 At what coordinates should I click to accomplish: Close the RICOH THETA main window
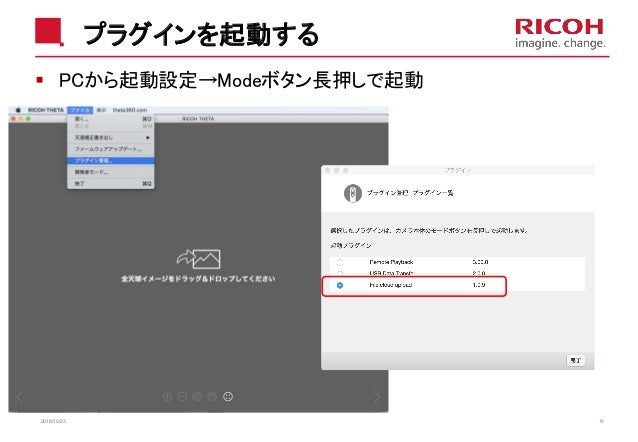[x=13, y=118]
